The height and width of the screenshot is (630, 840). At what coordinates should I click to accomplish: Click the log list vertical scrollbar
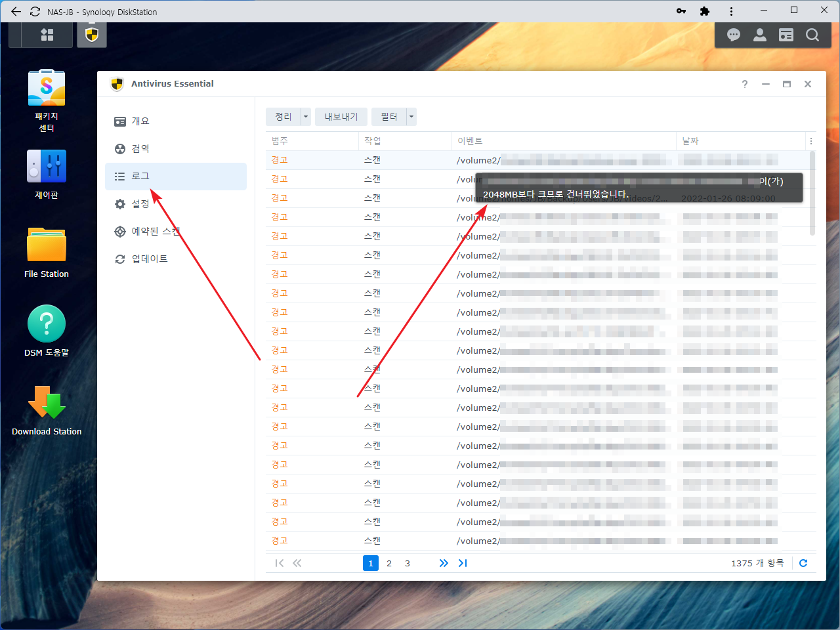[x=812, y=193]
